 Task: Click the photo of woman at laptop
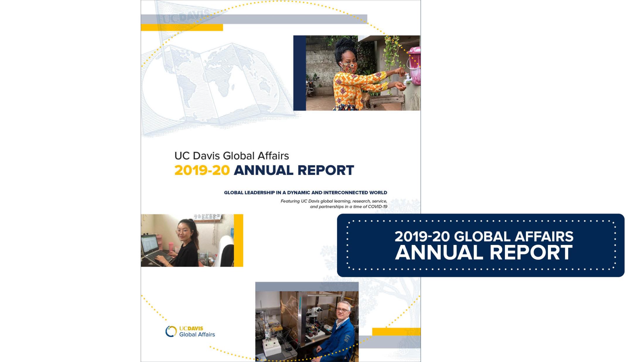[x=187, y=240]
